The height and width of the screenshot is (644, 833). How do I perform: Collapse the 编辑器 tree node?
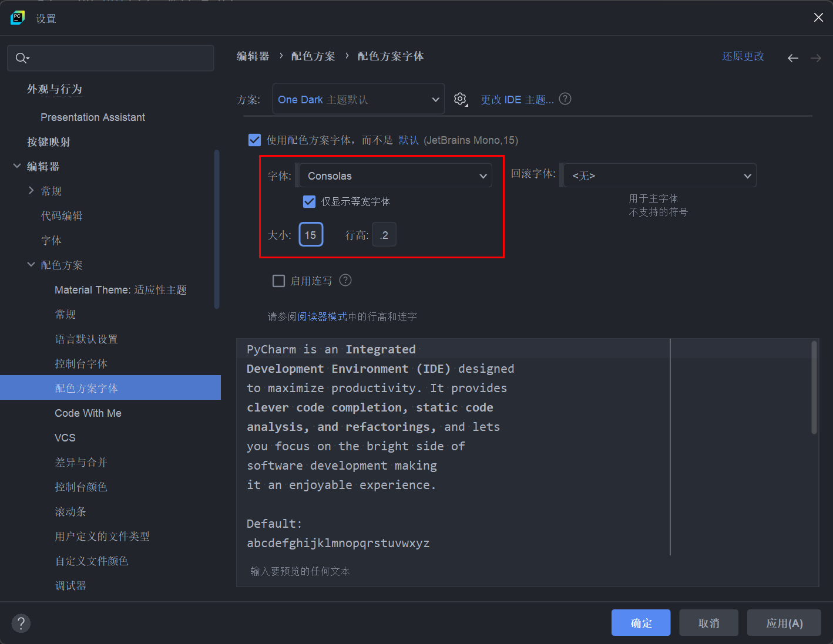coord(17,166)
